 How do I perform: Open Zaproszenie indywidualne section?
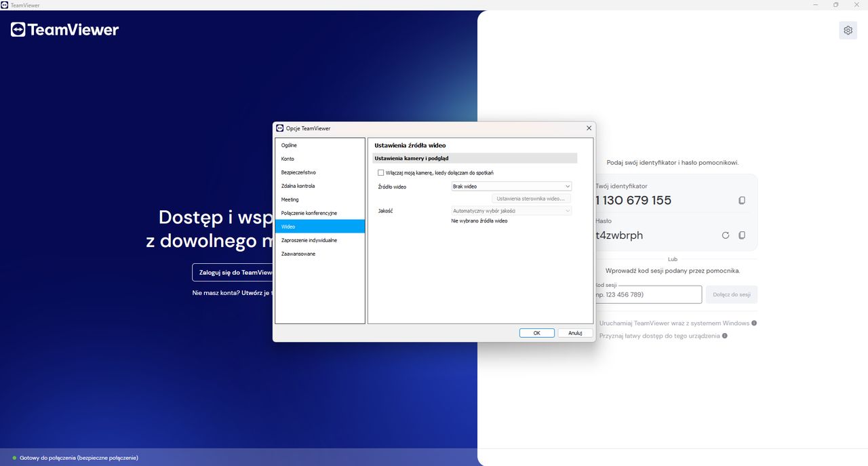coord(320,240)
